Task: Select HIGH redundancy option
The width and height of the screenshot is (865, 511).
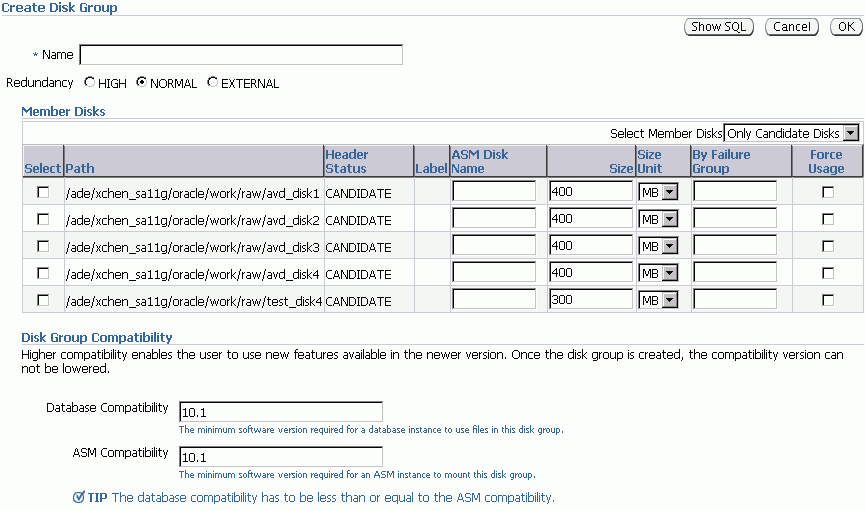Action: point(89,82)
